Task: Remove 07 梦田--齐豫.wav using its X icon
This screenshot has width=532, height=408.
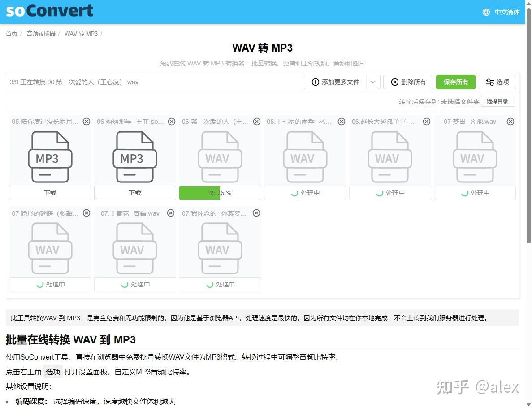Action: tap(510, 121)
